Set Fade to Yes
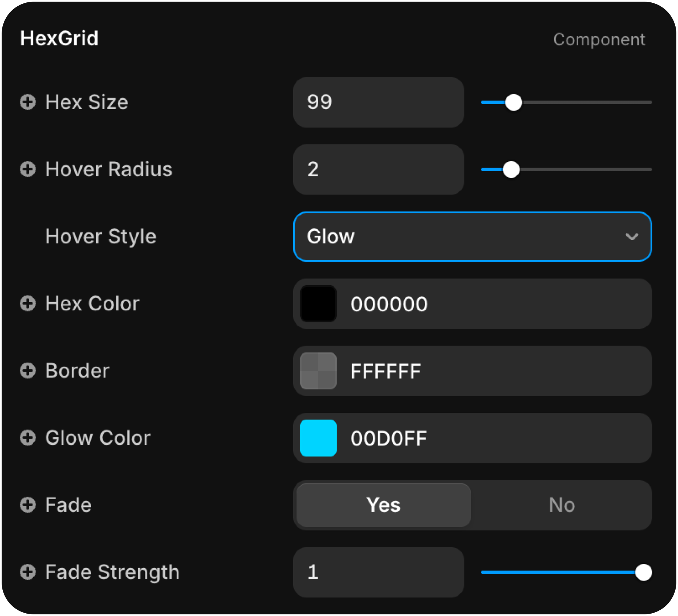 [x=383, y=505]
